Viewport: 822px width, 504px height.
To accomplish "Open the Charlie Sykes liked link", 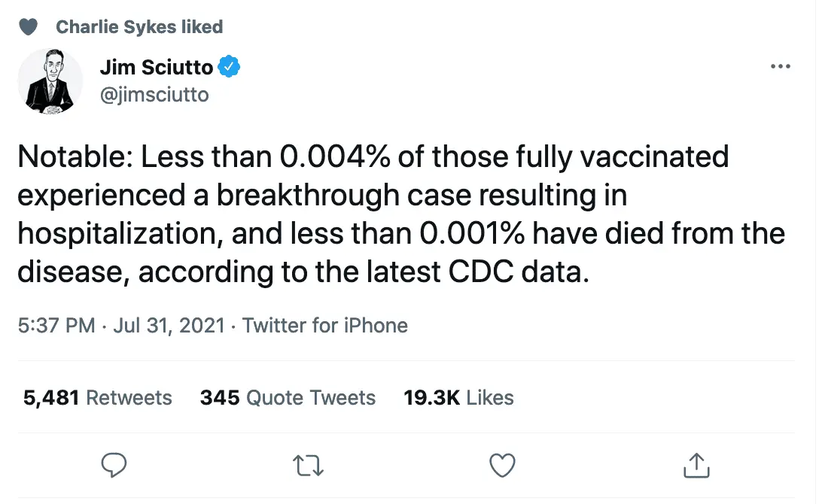I will tap(139, 27).
